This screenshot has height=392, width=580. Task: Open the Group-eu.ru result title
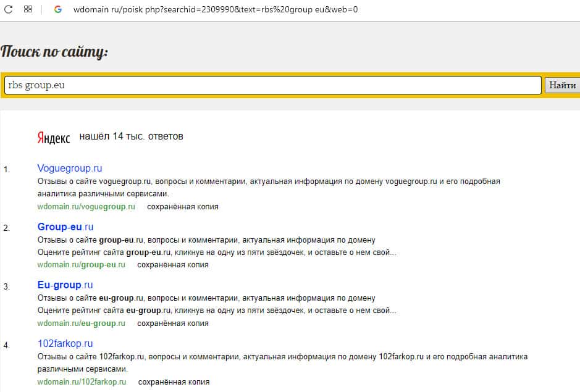tap(65, 227)
